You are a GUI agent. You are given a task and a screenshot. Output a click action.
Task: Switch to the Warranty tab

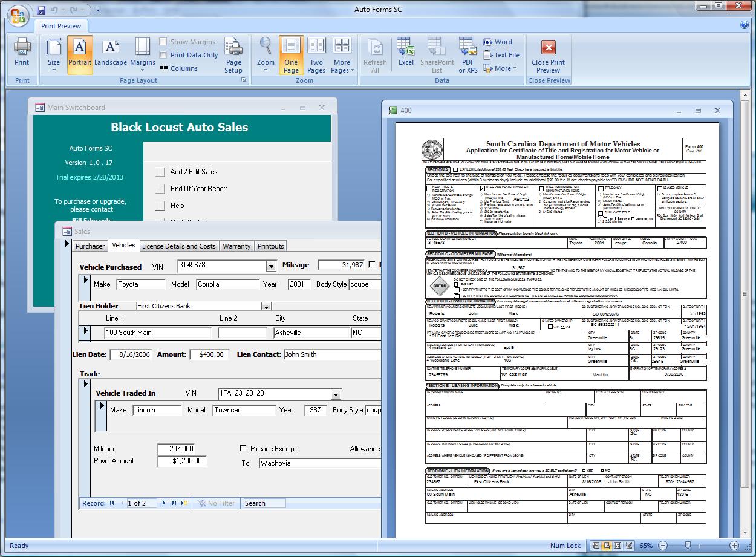tap(236, 246)
